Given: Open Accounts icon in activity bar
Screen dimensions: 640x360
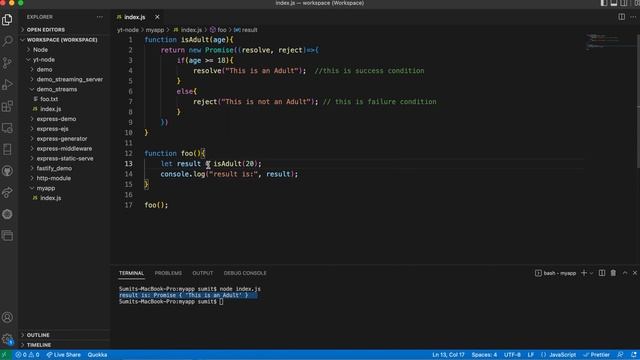Looking at the screenshot, I should pyautogui.click(x=7, y=317).
